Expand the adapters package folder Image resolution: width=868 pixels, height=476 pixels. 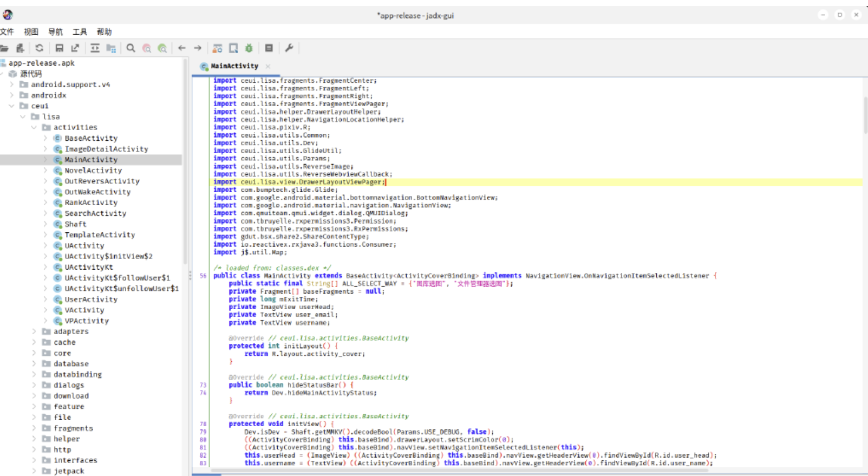coord(34,331)
